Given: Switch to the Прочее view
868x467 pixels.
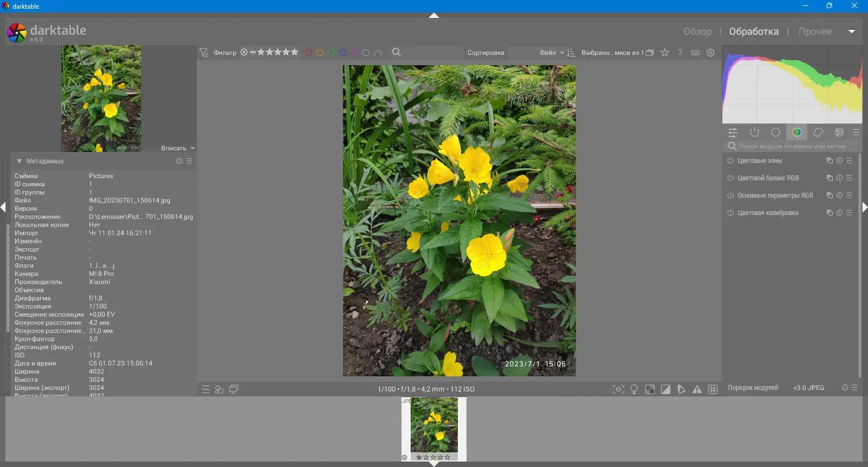Looking at the screenshot, I should [x=815, y=31].
